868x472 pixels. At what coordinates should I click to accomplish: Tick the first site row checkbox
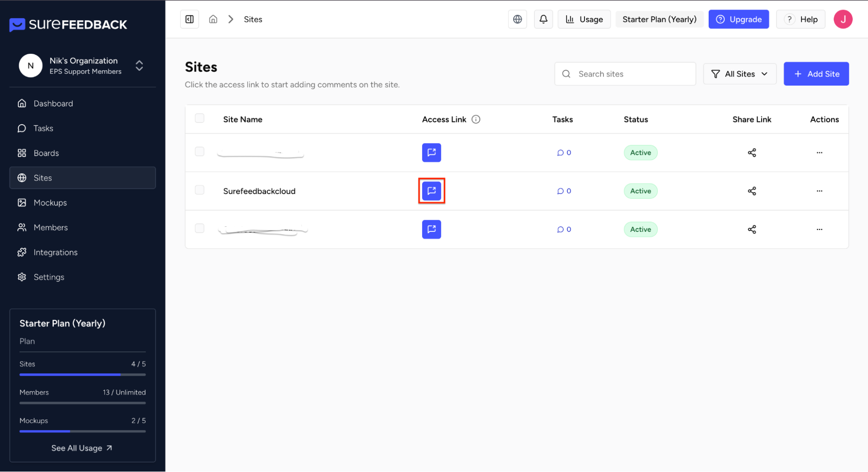point(199,152)
